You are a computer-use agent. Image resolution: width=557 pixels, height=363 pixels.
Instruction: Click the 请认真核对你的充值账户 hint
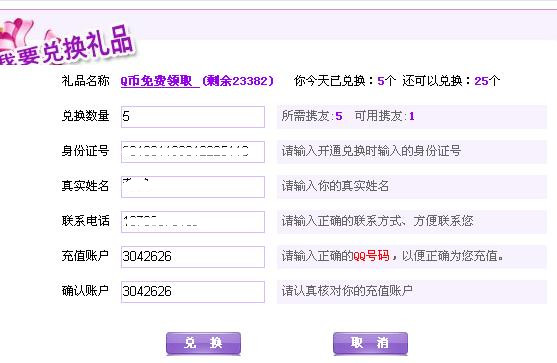347,291
